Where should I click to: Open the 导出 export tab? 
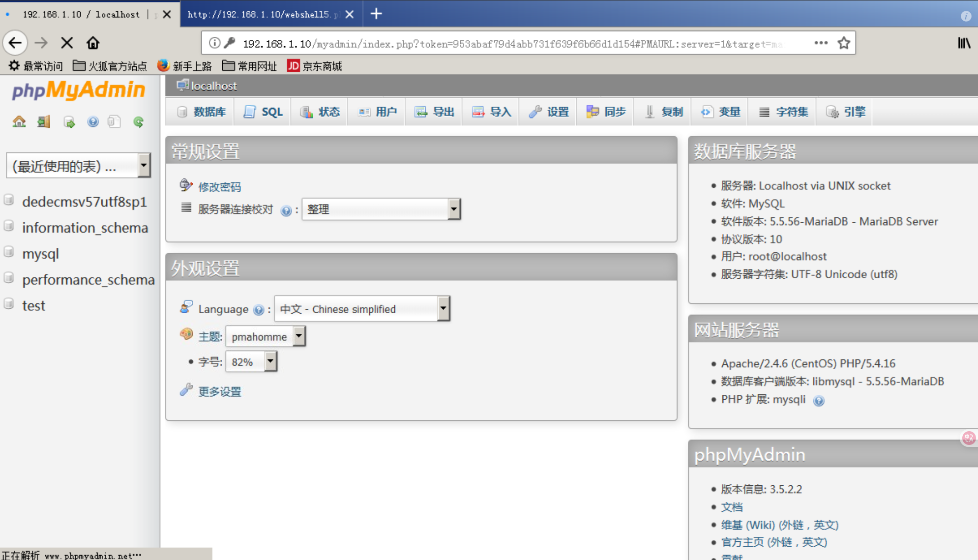tap(434, 112)
